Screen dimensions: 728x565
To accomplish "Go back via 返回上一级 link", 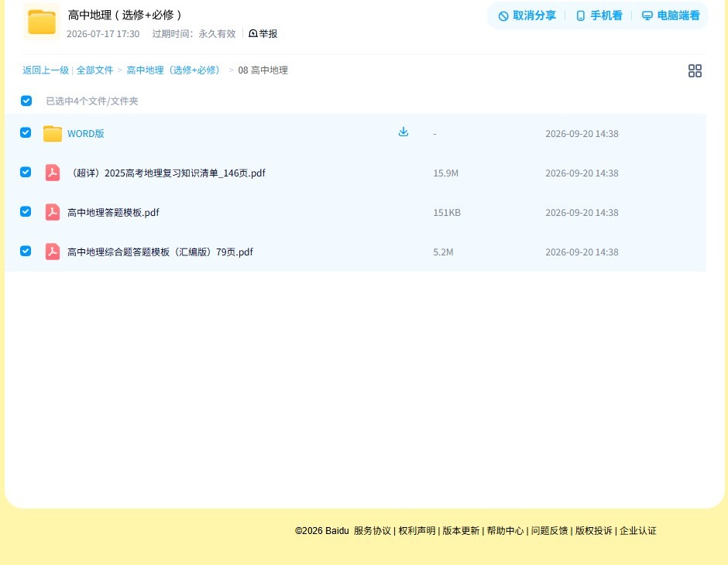I will click(x=46, y=70).
